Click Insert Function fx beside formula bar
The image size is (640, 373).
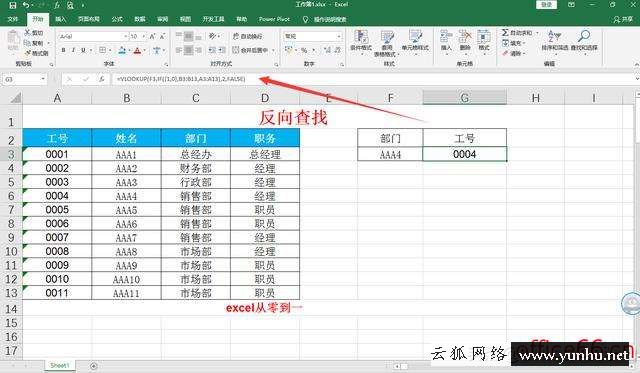101,79
